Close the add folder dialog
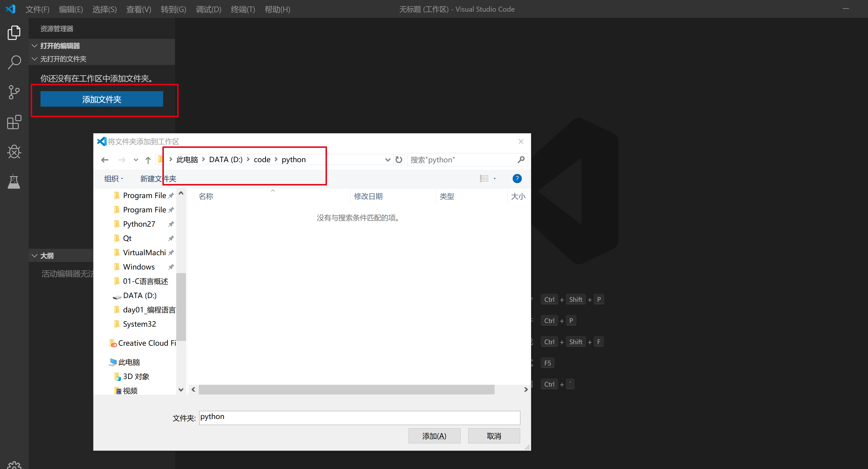This screenshot has height=469, width=868. pos(521,141)
